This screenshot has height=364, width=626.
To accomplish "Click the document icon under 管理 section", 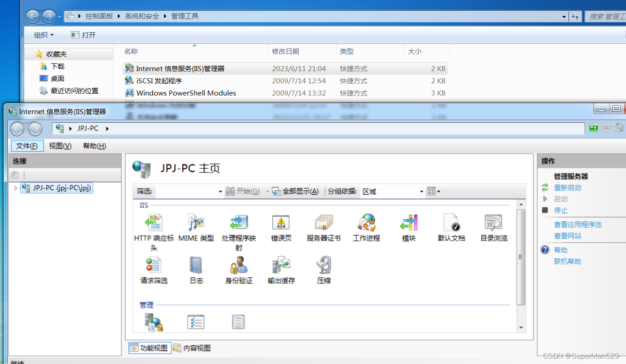I will (238, 322).
